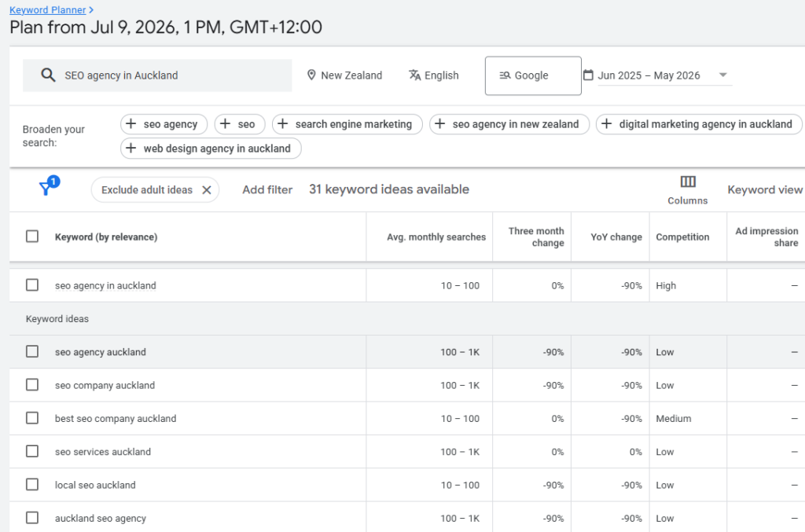Image resolution: width=805 pixels, height=532 pixels.
Task: Check the best seo company auckland row
Action: [x=32, y=418]
